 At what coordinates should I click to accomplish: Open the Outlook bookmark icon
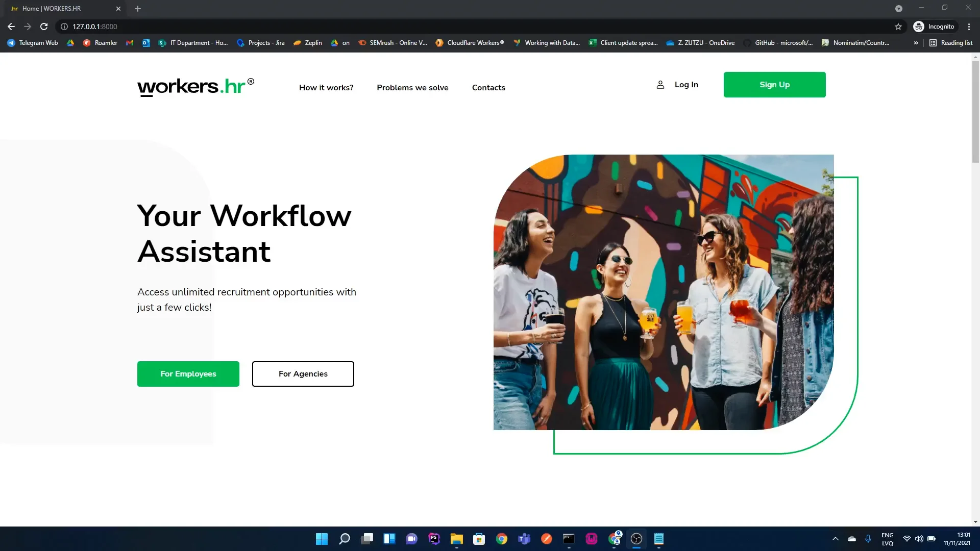pos(146,43)
